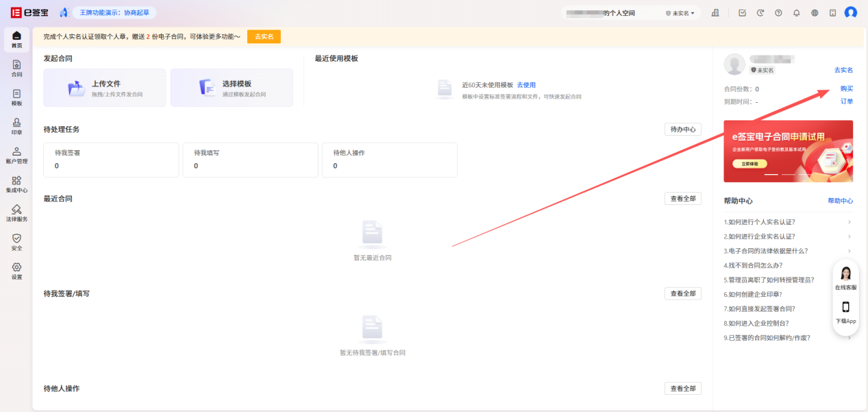Screen dimensions: 868x412
Task: Click the help question mark icon
Action: [x=778, y=13]
